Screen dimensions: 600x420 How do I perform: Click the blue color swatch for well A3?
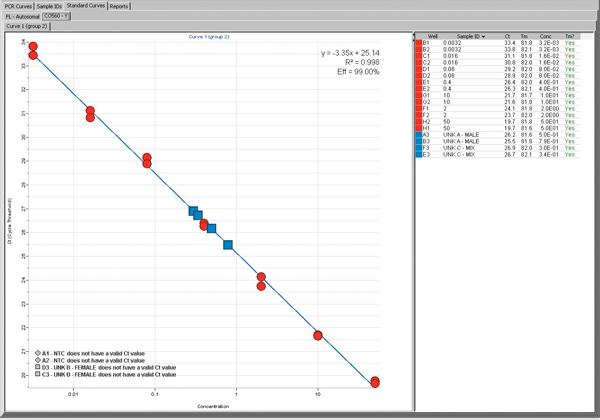point(418,134)
